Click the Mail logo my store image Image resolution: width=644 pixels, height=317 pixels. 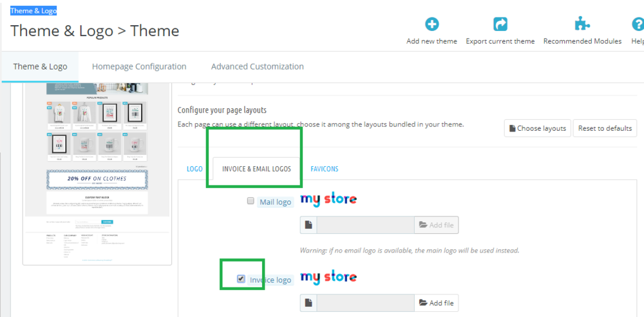pos(328,200)
